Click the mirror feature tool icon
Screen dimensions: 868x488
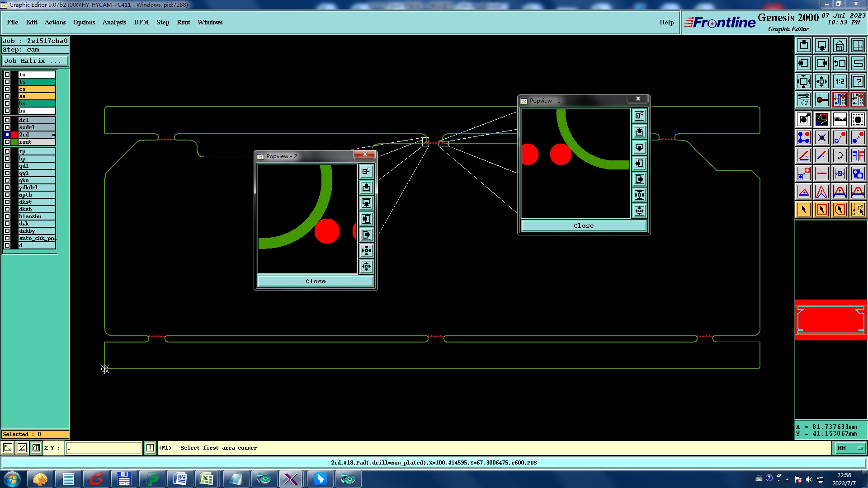[858, 155]
